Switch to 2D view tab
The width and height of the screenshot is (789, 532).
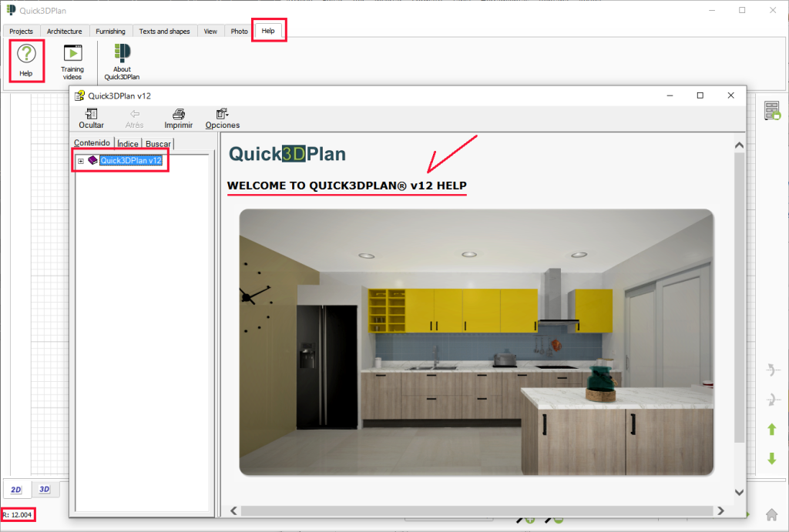click(x=16, y=489)
